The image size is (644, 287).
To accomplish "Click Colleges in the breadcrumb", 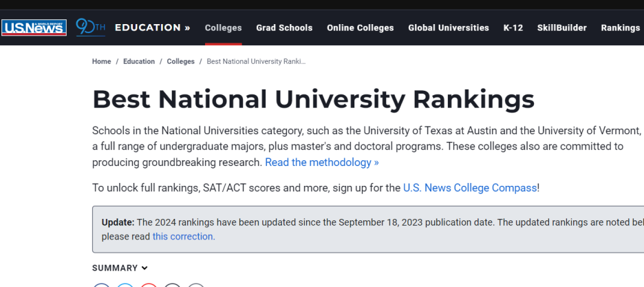I will point(181,61).
